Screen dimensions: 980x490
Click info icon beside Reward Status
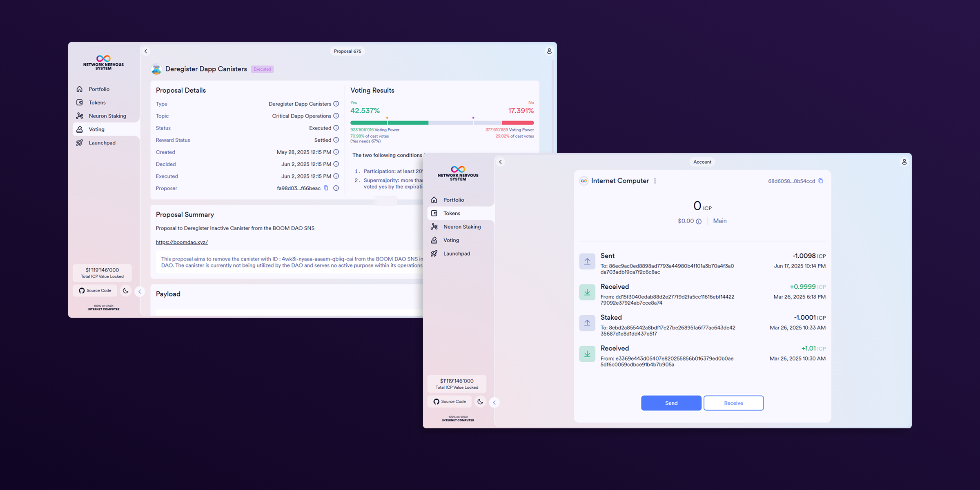coord(336,140)
